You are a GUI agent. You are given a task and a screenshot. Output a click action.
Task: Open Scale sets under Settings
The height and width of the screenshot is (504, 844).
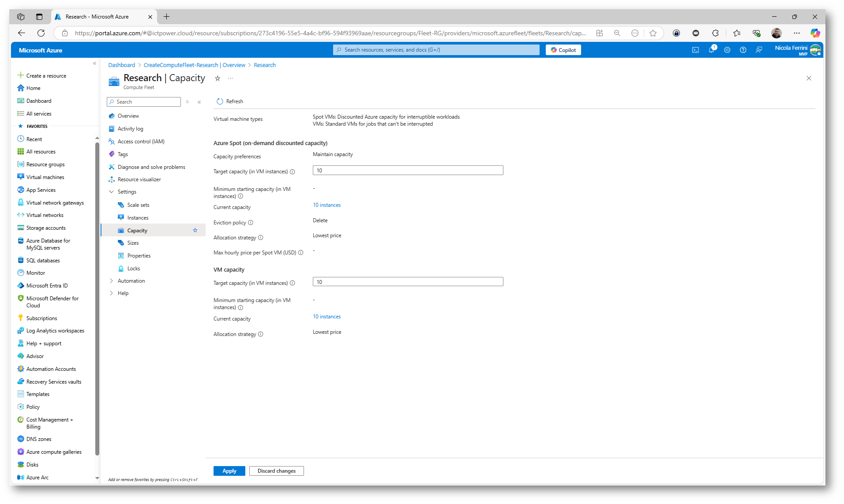coord(138,205)
